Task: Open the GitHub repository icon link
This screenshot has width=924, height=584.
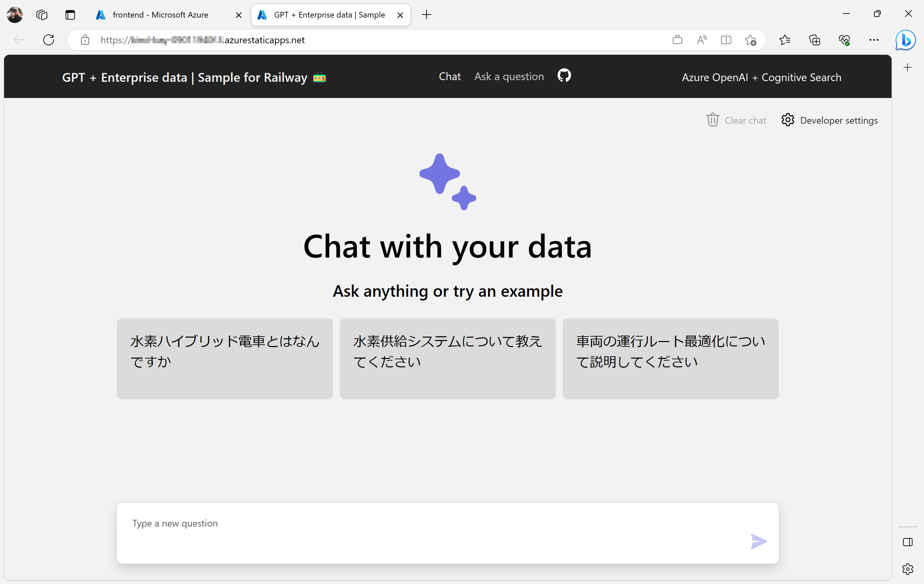Action: click(x=564, y=76)
